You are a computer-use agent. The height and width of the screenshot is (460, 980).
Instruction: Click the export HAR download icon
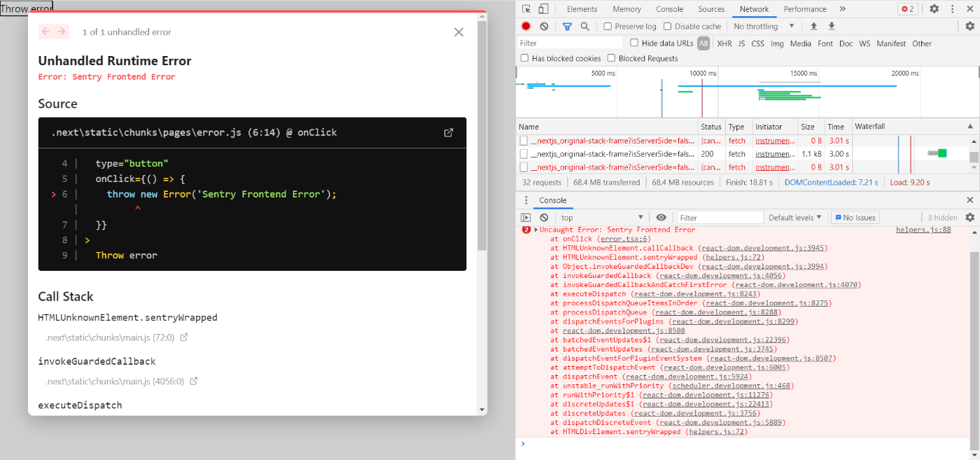[832, 26]
